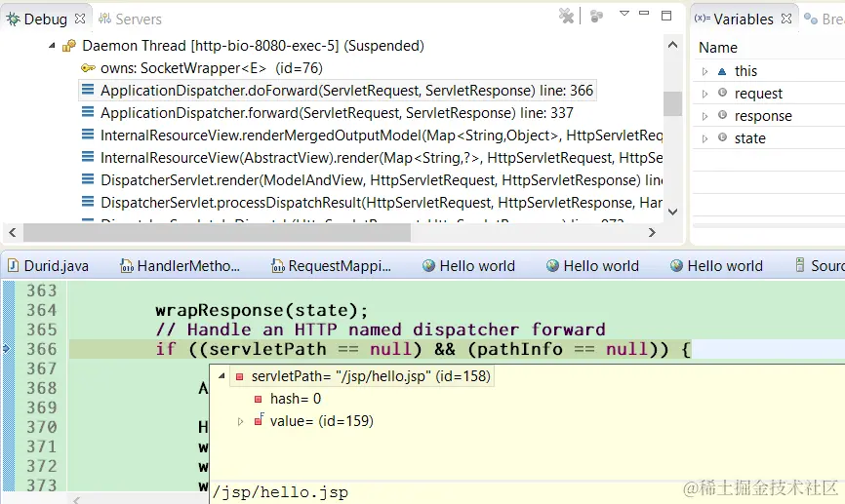Click the Debug view scroll-up arrow

pyautogui.click(x=672, y=45)
